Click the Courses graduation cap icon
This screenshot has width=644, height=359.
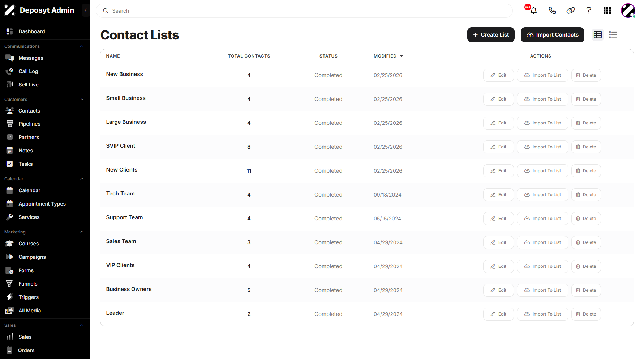pos(10,244)
